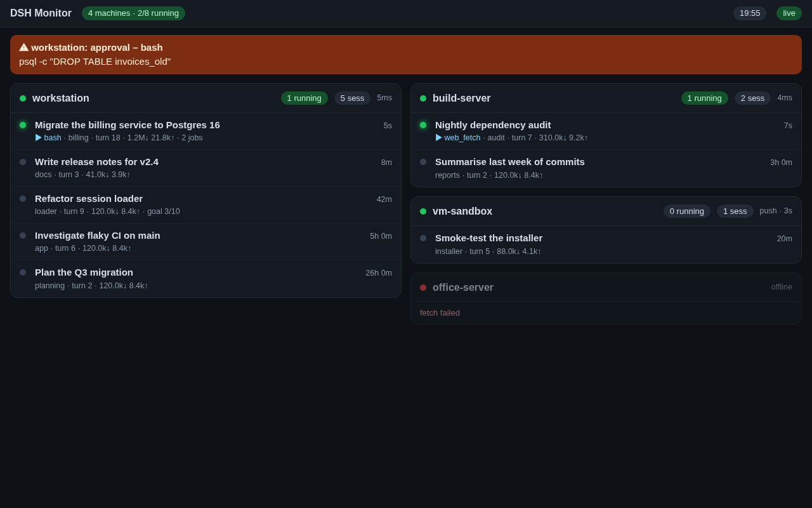Click docs turn 3 details under release notes
Screen dimensions: 812x508
click(82, 175)
